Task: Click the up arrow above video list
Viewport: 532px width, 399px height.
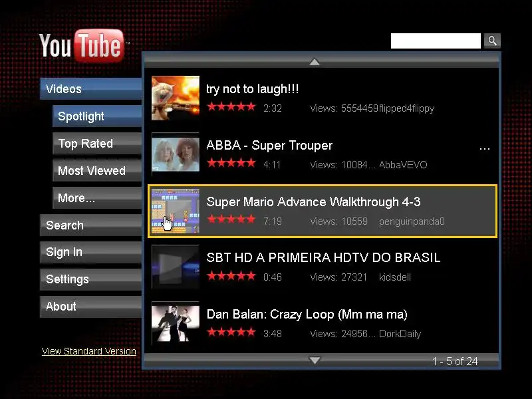Action: pos(315,62)
